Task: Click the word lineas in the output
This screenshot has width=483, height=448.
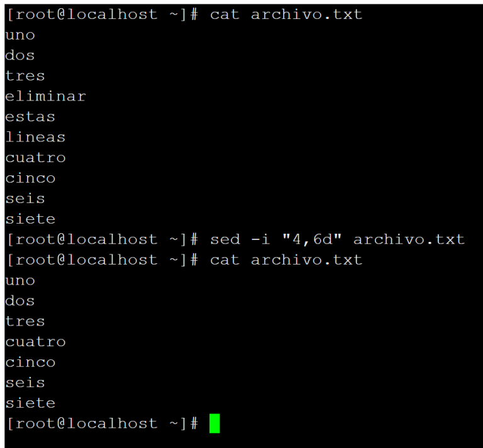Action: tap(35, 137)
